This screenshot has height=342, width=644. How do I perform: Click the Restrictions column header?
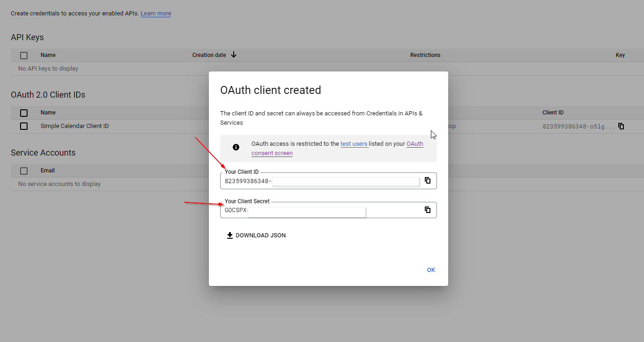click(425, 55)
